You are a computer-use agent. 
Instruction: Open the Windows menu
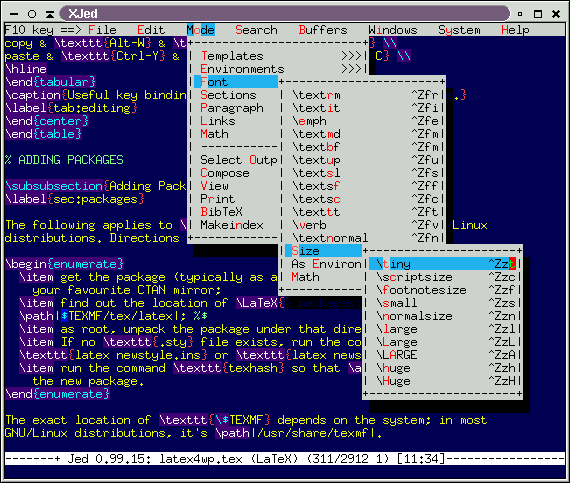pos(393,30)
